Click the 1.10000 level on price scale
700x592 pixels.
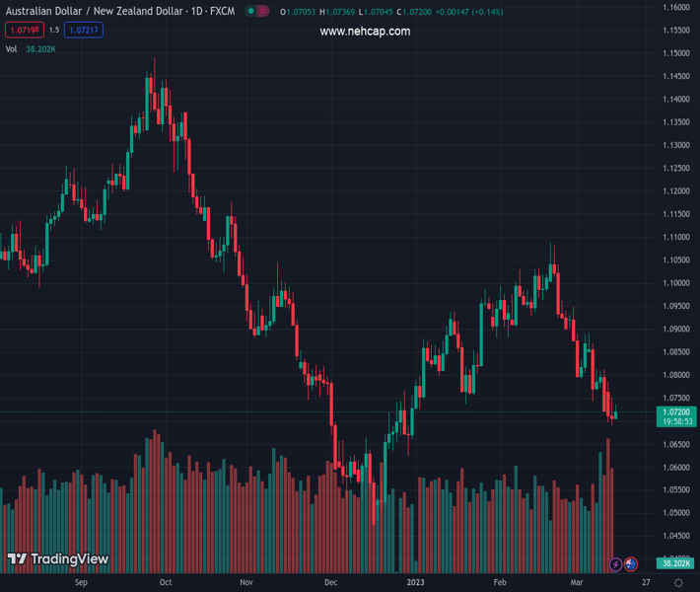(676, 283)
